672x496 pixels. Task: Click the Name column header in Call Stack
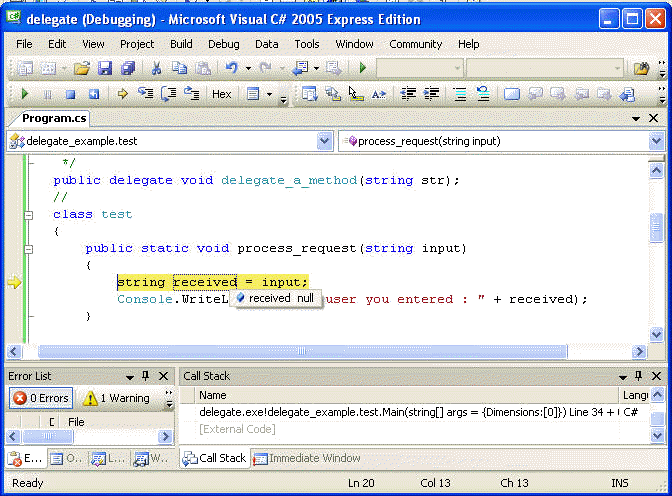pyautogui.click(x=213, y=395)
